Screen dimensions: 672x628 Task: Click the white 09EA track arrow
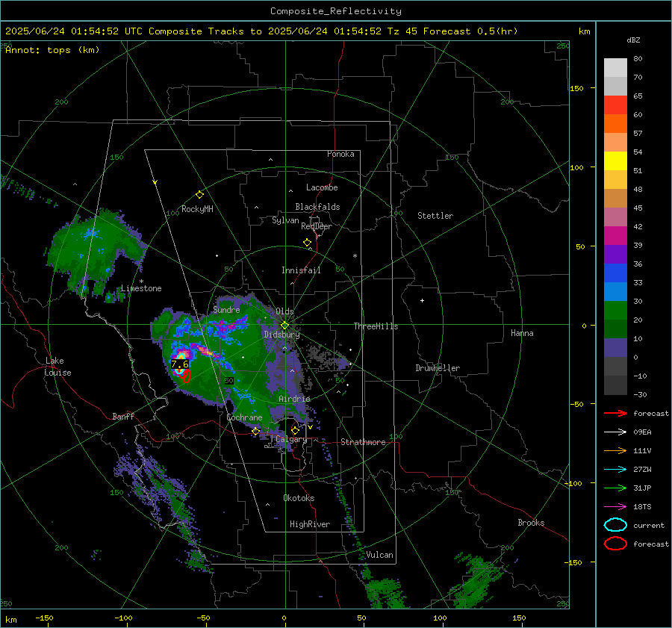[x=615, y=432]
